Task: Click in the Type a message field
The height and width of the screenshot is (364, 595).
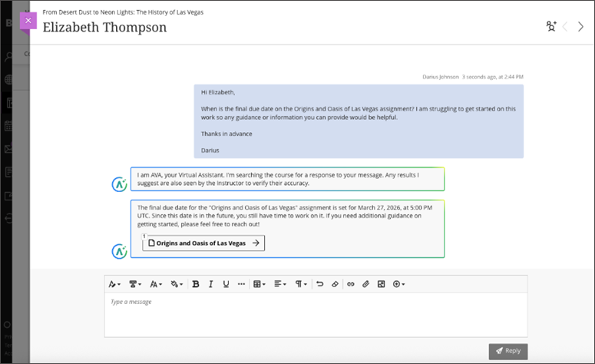Action: pyautogui.click(x=316, y=315)
